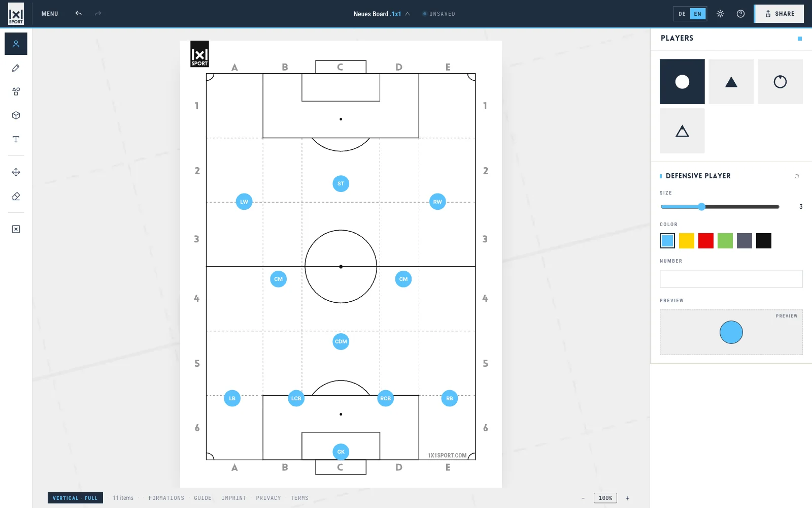Select the RB player on the pitch
The image size is (812, 508).
[450, 398]
